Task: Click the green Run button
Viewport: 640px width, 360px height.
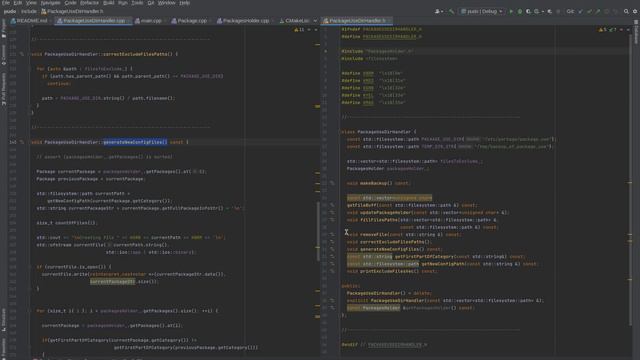Action: coord(511,11)
